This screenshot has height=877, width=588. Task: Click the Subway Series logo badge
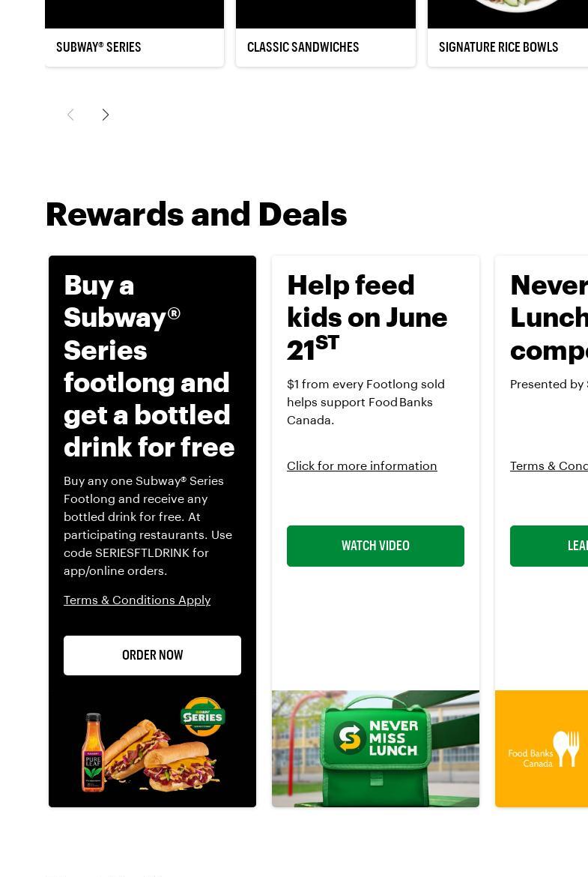pyautogui.click(x=202, y=717)
